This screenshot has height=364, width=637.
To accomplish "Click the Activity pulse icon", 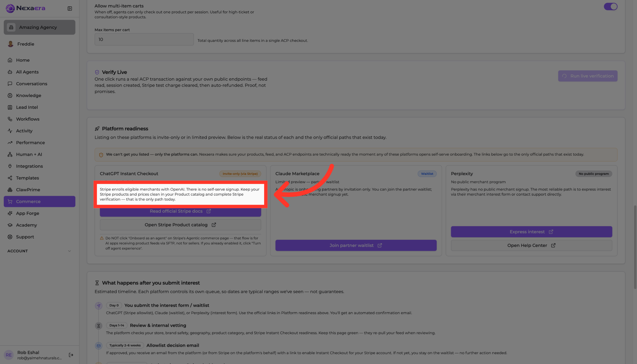I will tap(10, 131).
